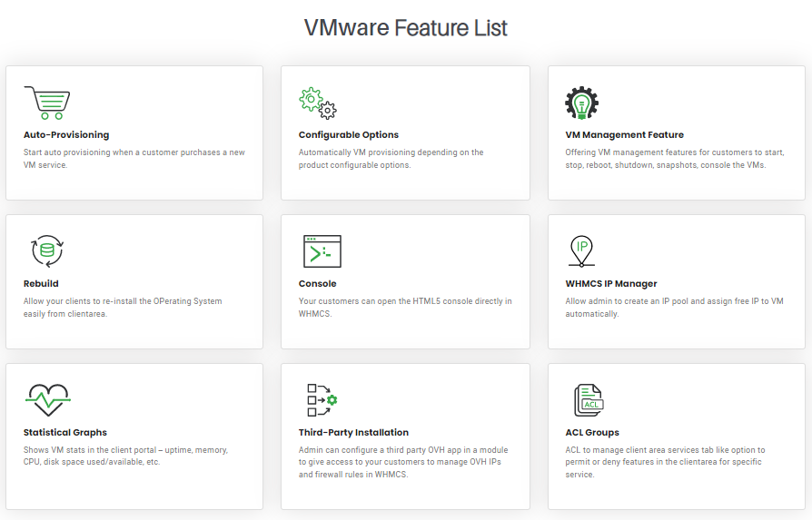Click the shopping cart Auto-Provisioning icon

(47, 103)
